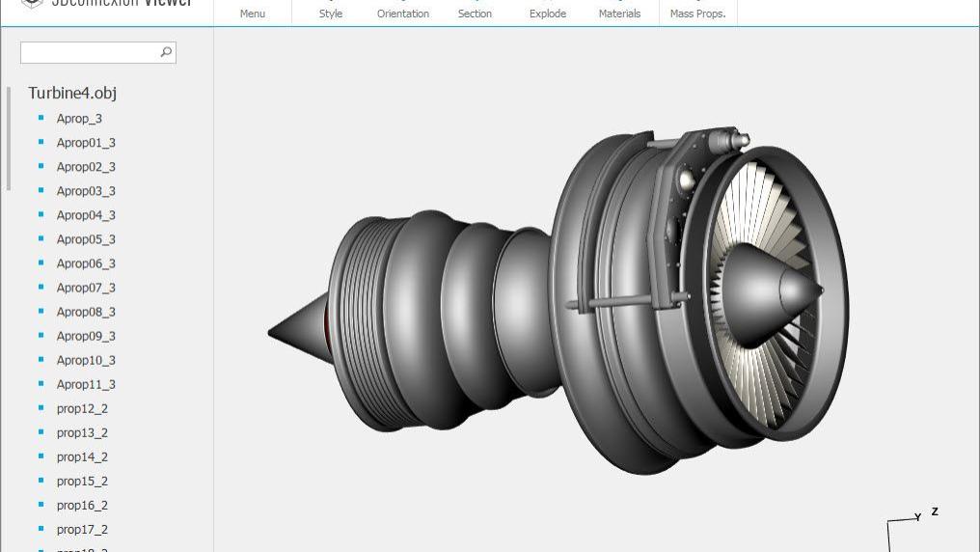
Task: Activate the Explode tool
Action: tap(548, 13)
